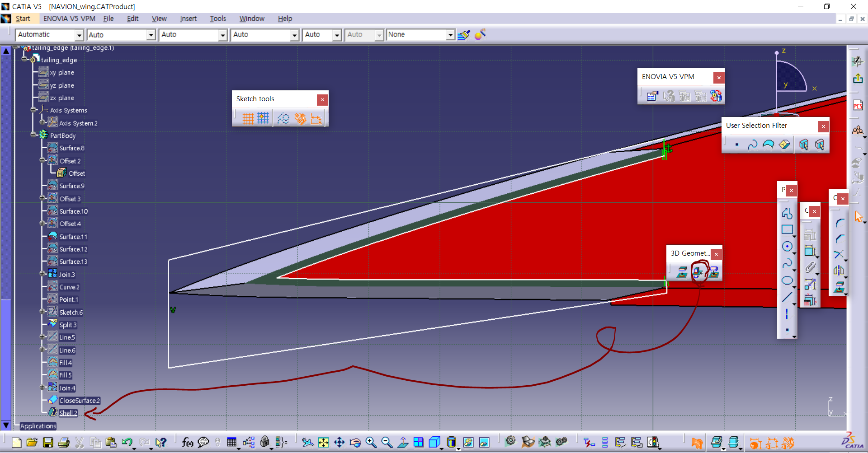Image resolution: width=868 pixels, height=453 pixels.
Task: Click the Applications node in the tree
Action: point(38,426)
